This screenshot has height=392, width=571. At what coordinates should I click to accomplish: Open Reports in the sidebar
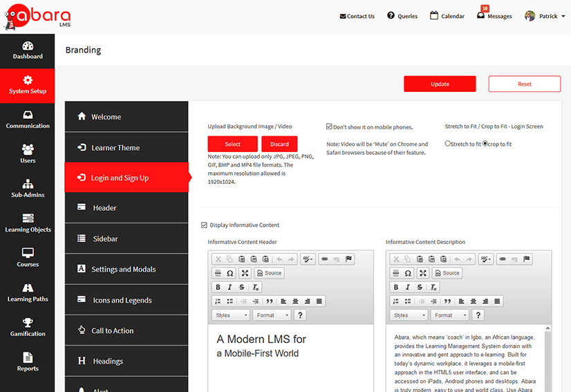(x=28, y=362)
